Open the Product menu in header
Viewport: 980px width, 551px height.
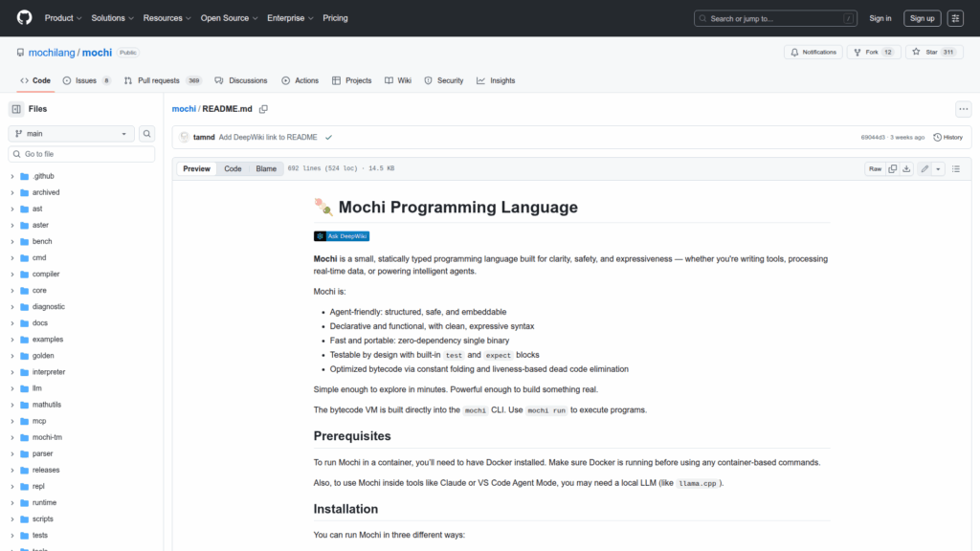point(62,18)
